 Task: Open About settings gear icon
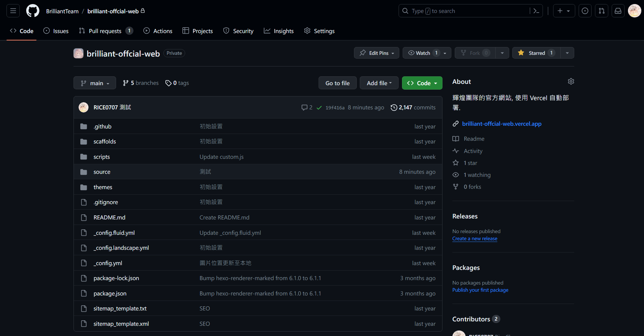pyautogui.click(x=571, y=81)
